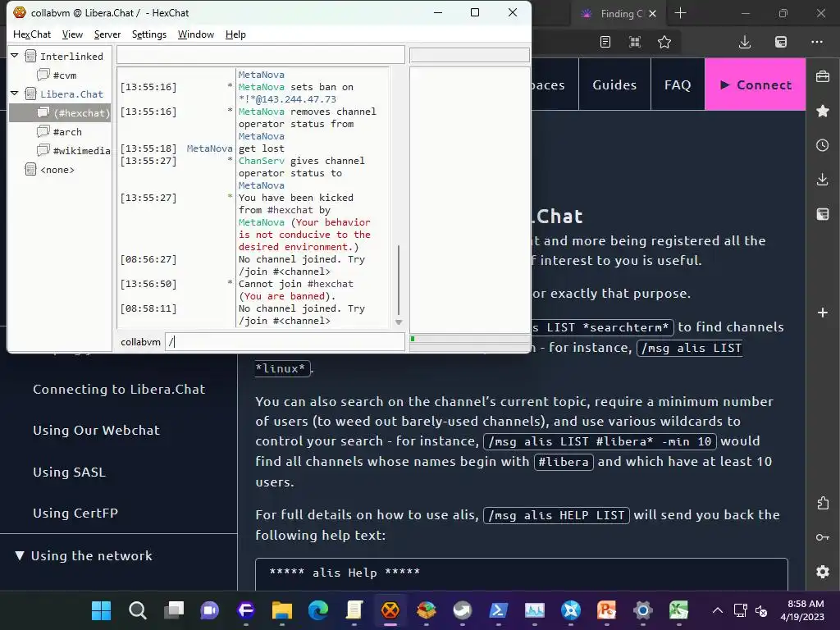Open the taskbar clock and date

802,610
